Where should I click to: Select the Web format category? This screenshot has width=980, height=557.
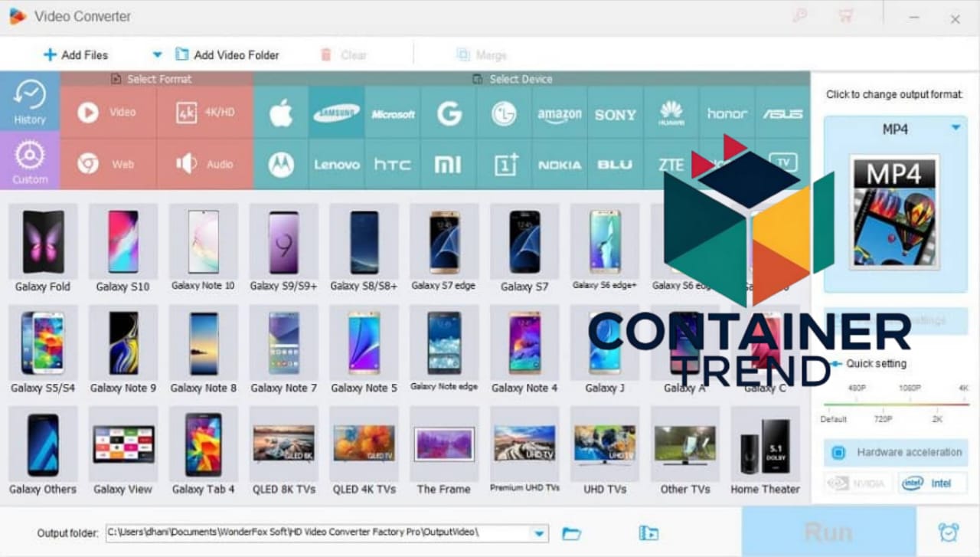[108, 164]
